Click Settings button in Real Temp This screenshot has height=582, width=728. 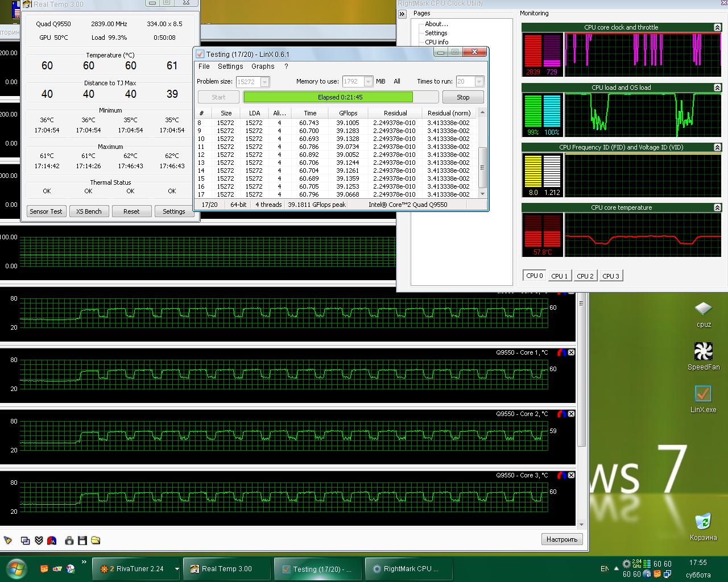174,211
